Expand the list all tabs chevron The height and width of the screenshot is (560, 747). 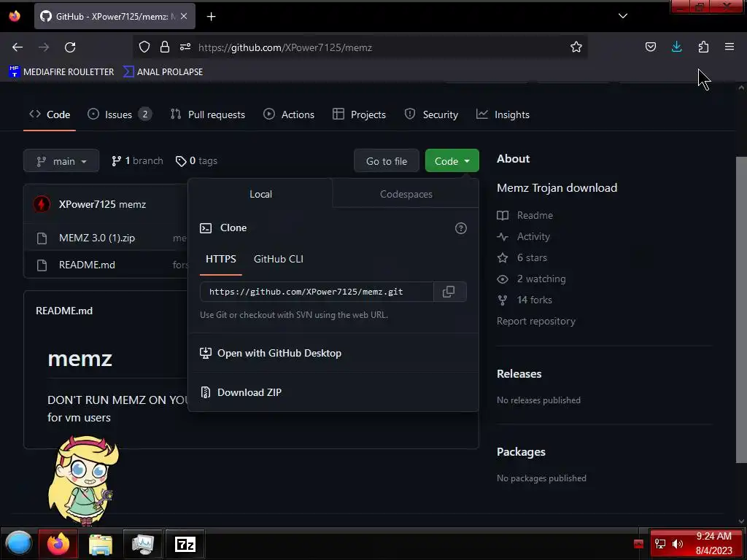(623, 16)
